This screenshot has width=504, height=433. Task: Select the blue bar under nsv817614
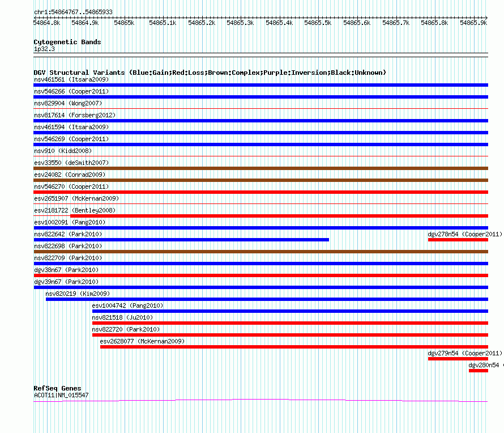tap(260, 121)
